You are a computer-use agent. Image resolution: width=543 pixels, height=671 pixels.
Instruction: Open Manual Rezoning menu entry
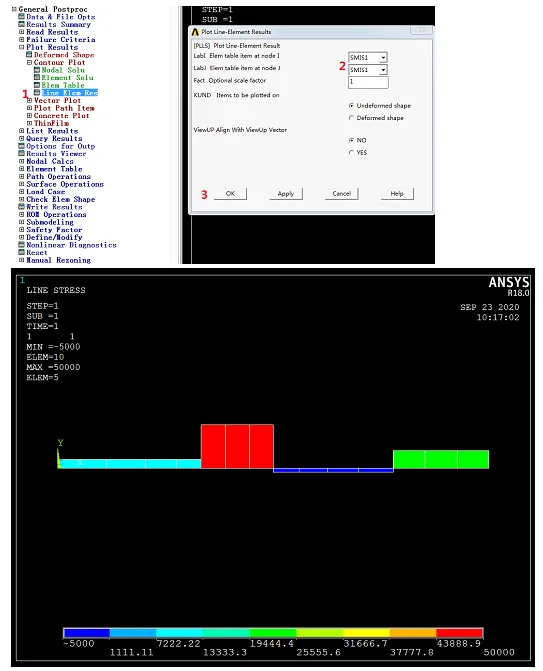pos(58,260)
